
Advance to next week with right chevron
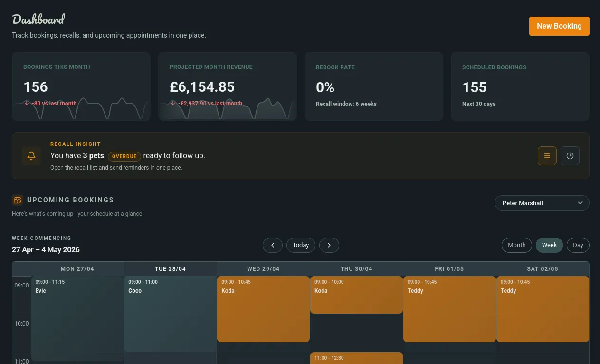[329, 245]
